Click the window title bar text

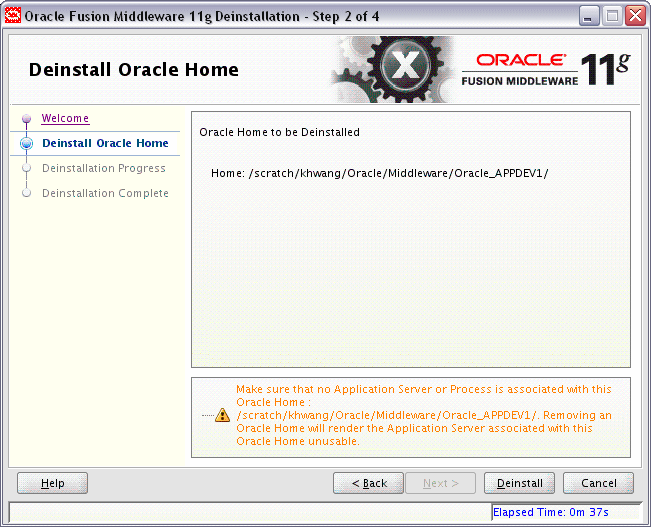[x=202, y=16]
